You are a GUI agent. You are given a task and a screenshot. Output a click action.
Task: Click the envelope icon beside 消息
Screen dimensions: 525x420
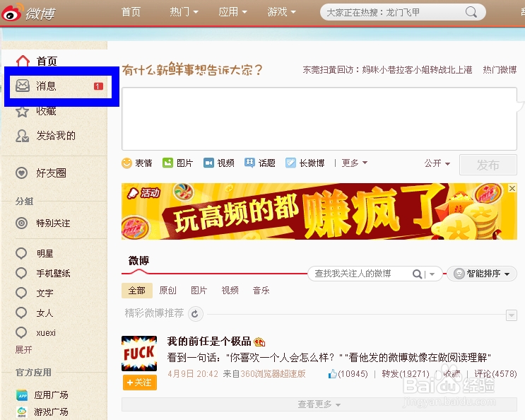[23, 86]
